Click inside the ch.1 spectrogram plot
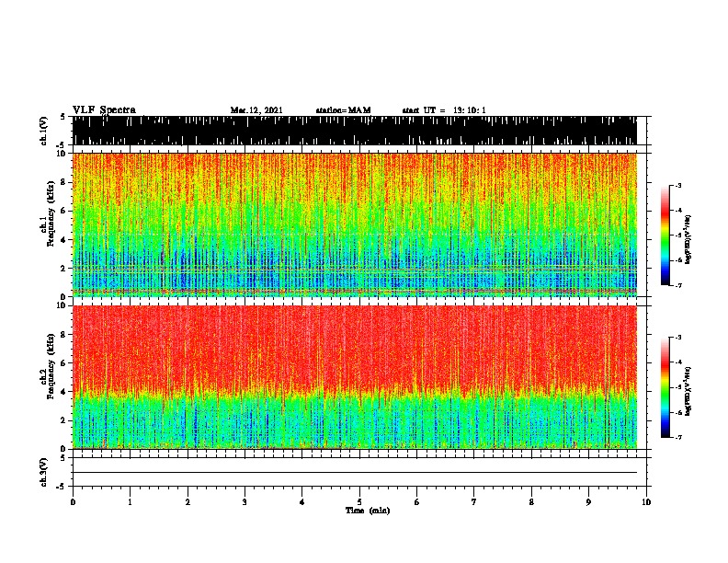The height and width of the screenshot is (563, 728). pos(355,224)
